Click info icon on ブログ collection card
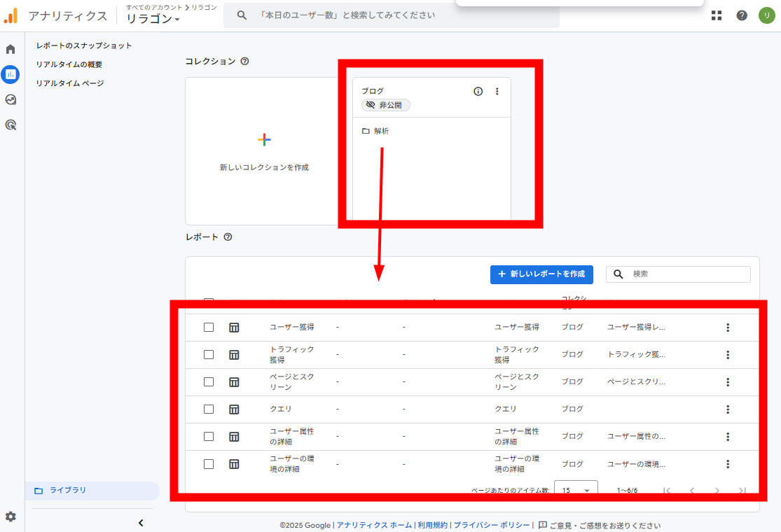Screen dimensions: 781x532 tap(478, 91)
